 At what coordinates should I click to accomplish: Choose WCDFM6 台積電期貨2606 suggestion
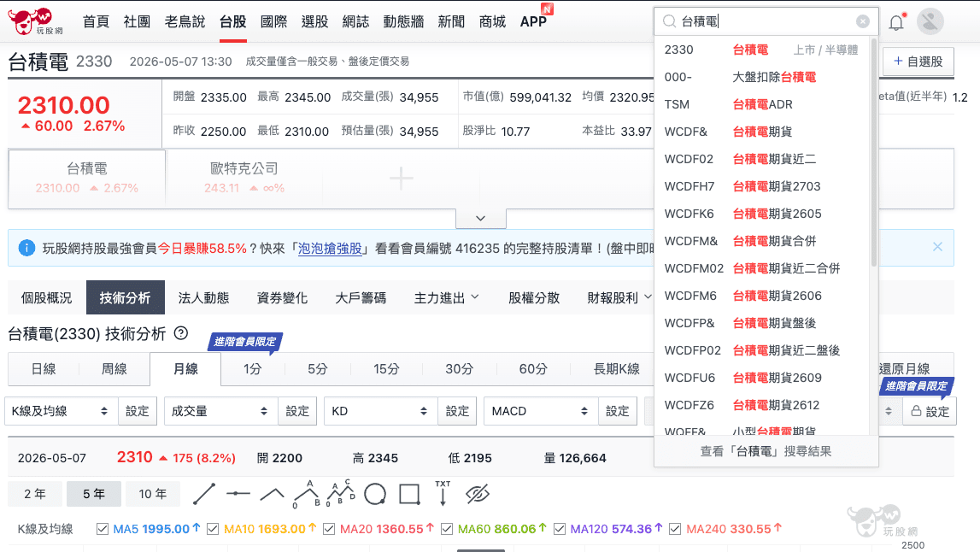pyautogui.click(x=761, y=296)
